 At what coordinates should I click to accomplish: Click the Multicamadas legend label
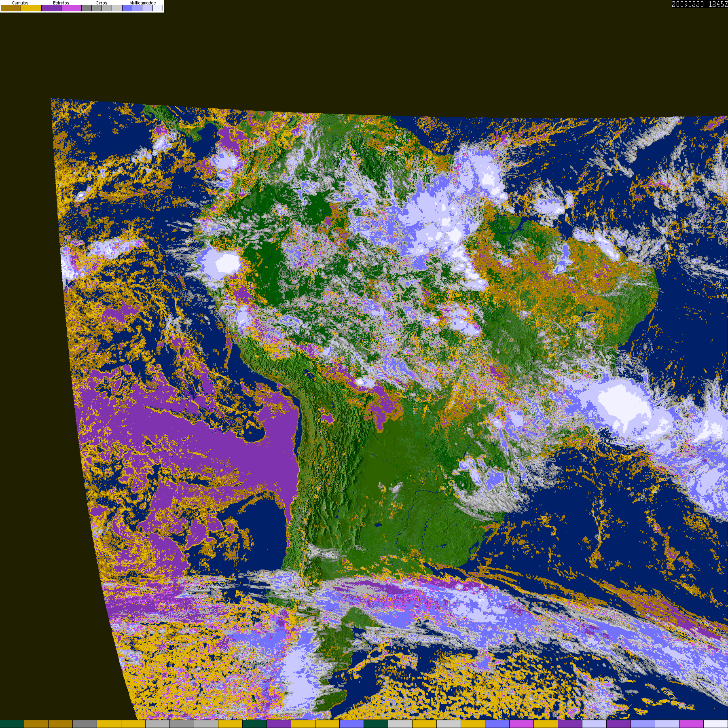[142, 3]
